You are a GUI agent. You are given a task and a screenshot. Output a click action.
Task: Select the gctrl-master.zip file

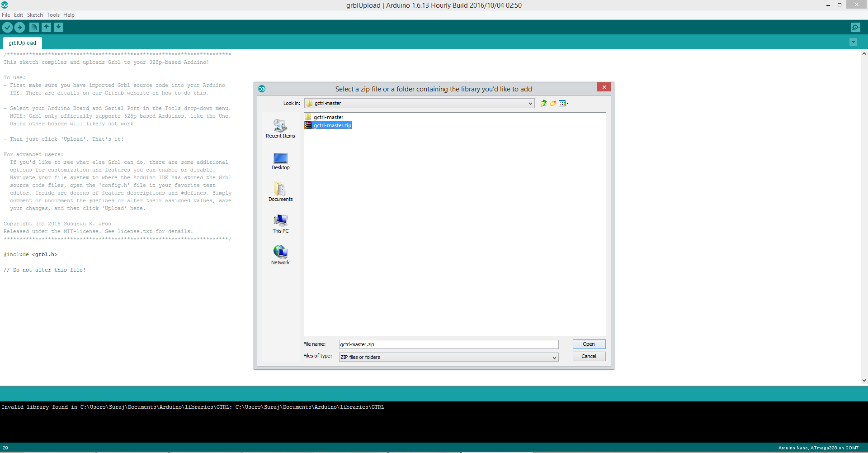coord(328,125)
